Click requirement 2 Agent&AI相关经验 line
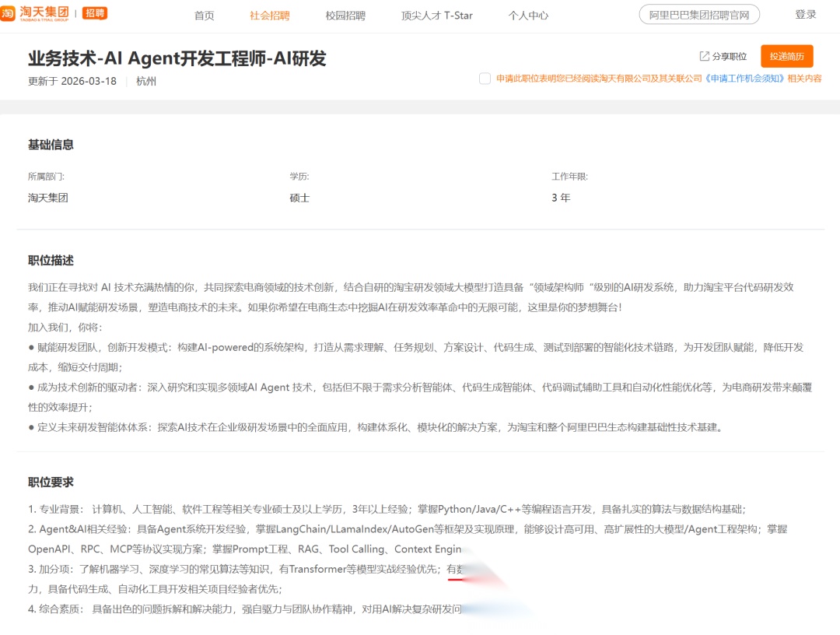The image size is (840, 635). [408, 539]
